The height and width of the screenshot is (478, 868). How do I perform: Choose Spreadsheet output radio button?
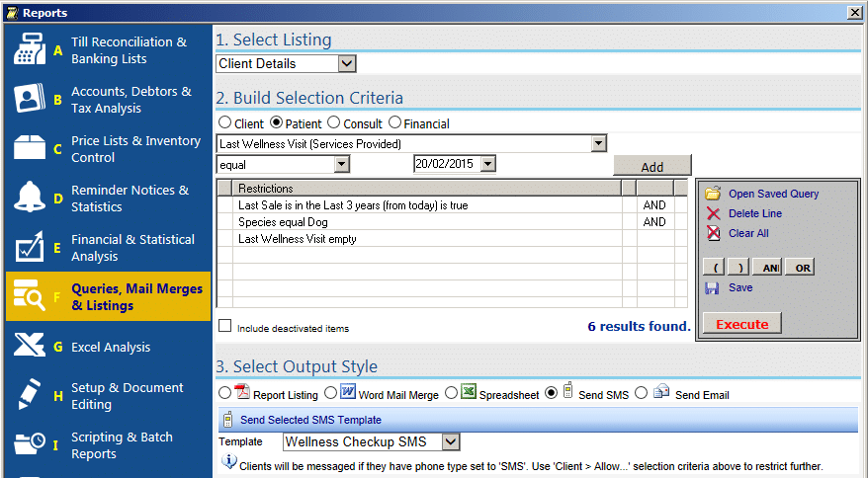point(451,393)
